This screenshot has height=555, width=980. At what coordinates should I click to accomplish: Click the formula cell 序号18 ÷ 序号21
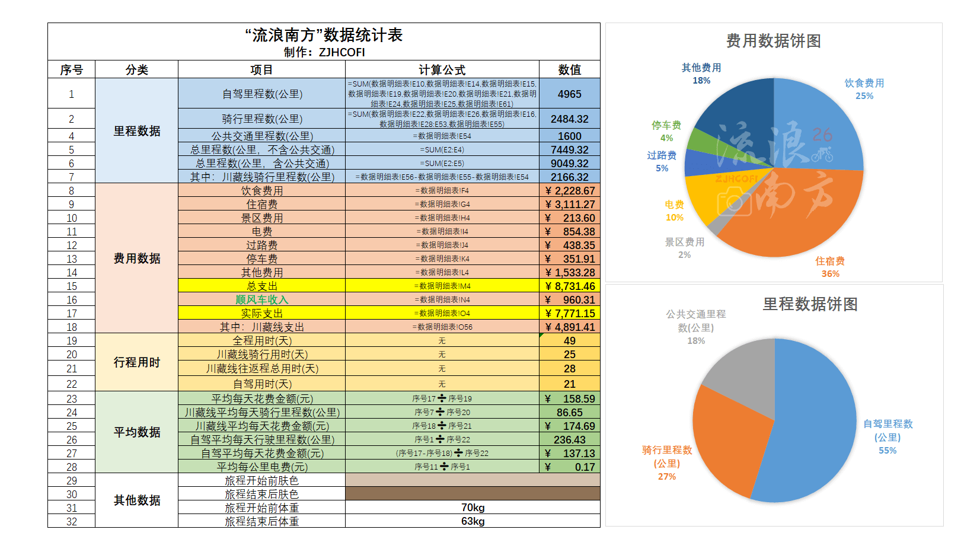442,426
